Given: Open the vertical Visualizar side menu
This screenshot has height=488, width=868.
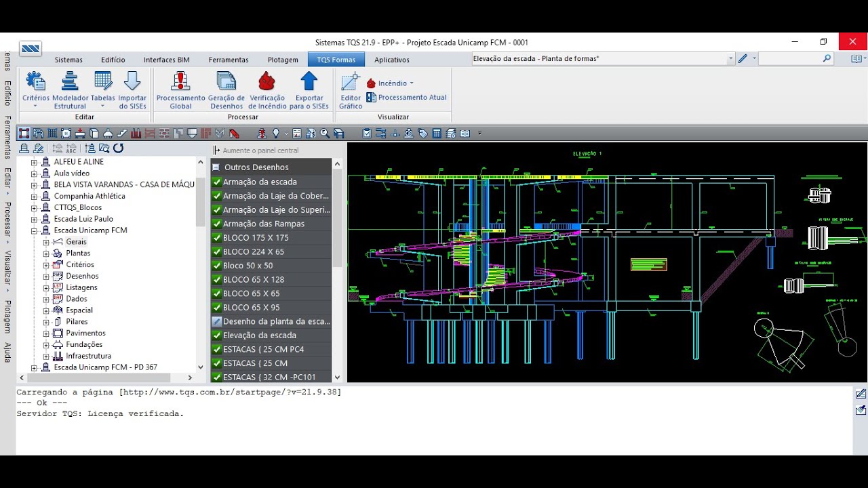Looking at the screenshot, I should point(7,268).
